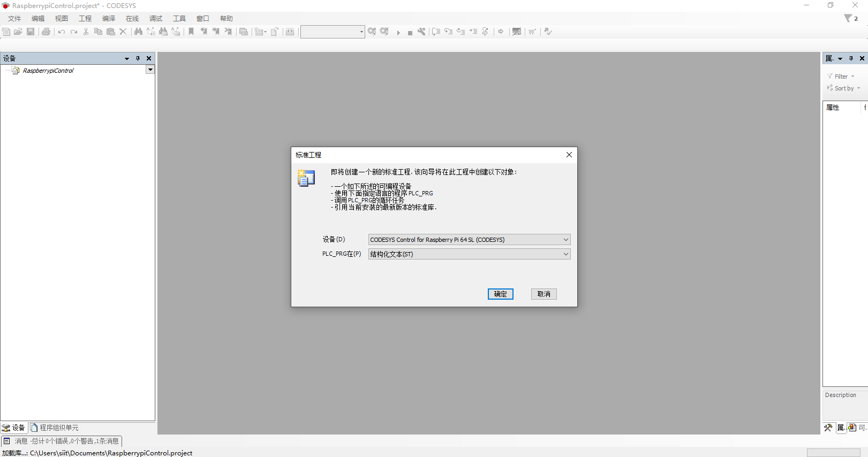The height and width of the screenshot is (457, 868).
Task: Open the 消息 messages tab at bottom
Action: [62, 441]
